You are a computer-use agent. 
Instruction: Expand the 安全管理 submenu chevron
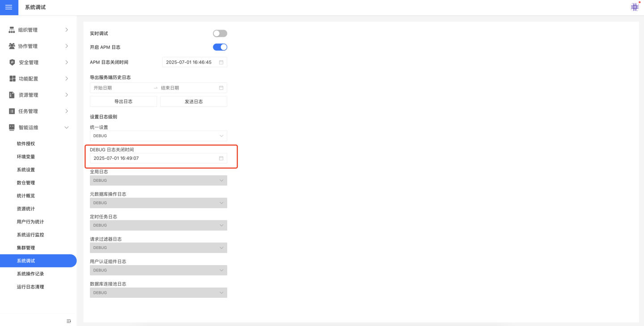pos(67,62)
